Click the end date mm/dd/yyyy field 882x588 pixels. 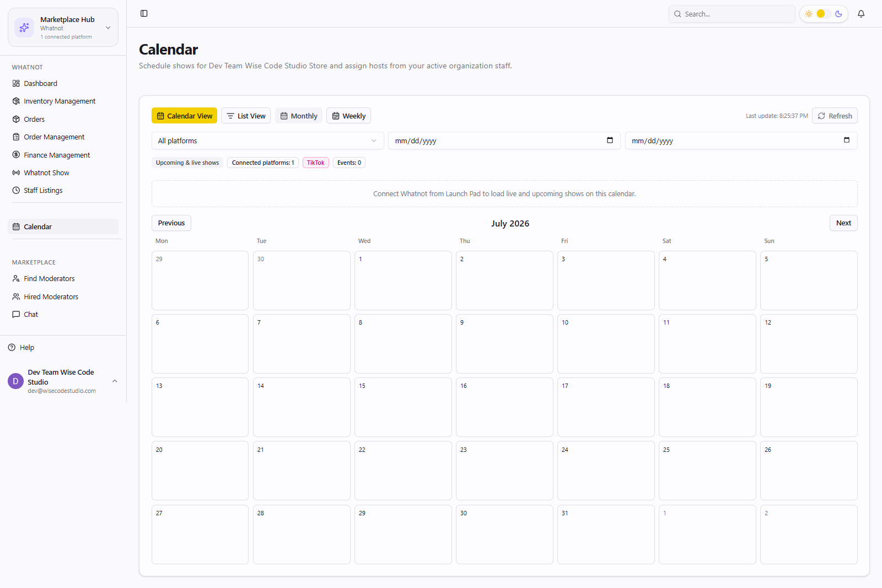(x=741, y=141)
